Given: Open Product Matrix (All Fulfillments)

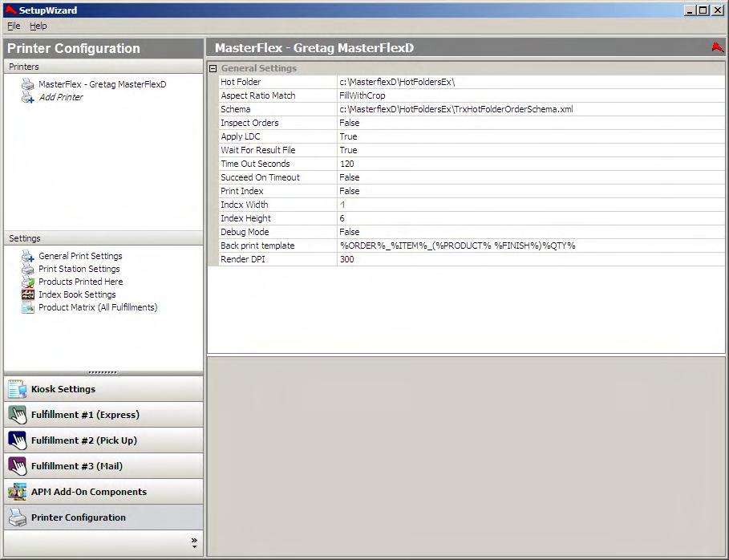Looking at the screenshot, I should 98,307.
